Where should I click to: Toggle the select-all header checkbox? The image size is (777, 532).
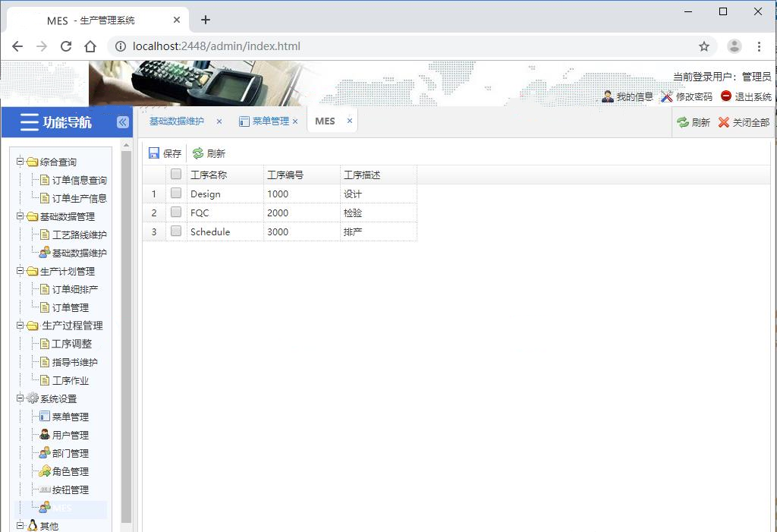point(176,175)
